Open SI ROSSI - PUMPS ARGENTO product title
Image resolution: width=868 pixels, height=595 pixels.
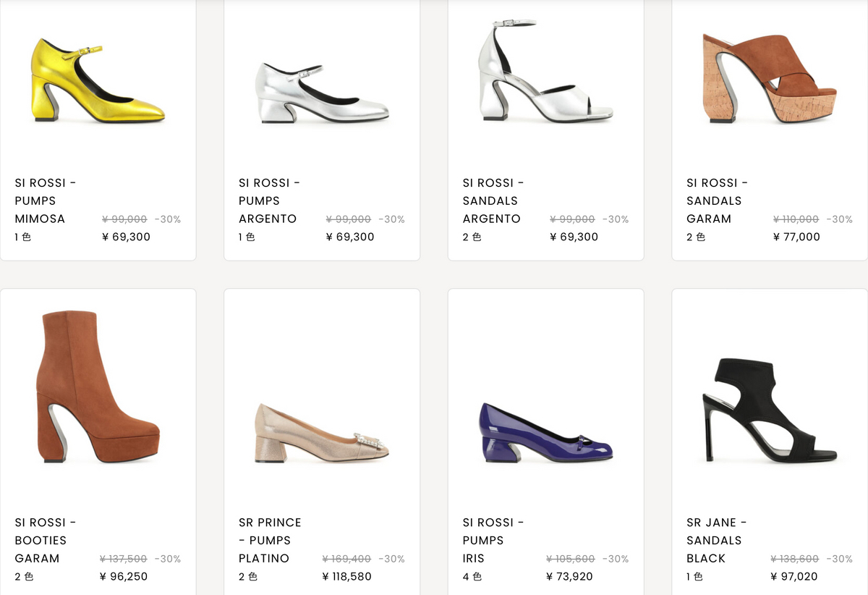270,201
